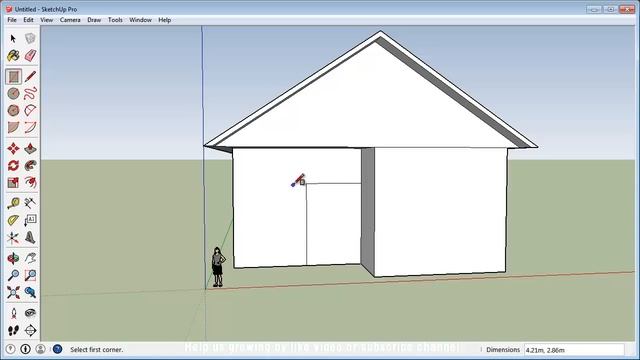Select the Axes tool
Viewport: 640px width, 360px height.
coord(13,238)
